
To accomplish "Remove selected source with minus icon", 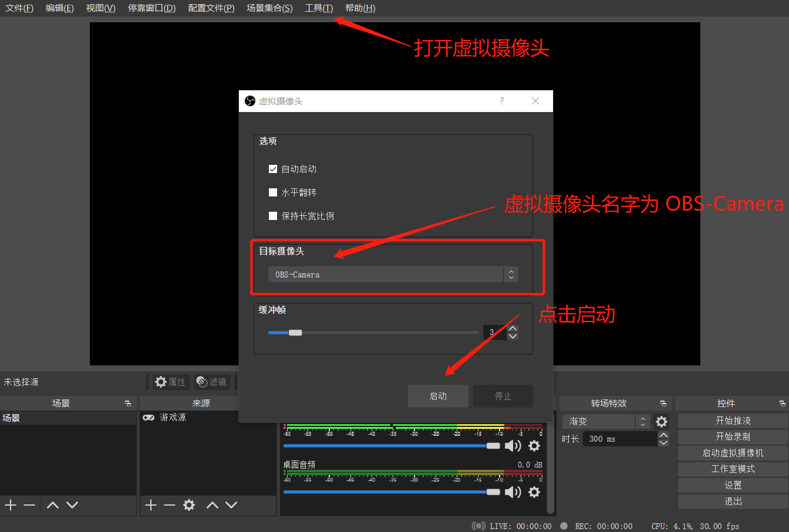I will tap(170, 505).
